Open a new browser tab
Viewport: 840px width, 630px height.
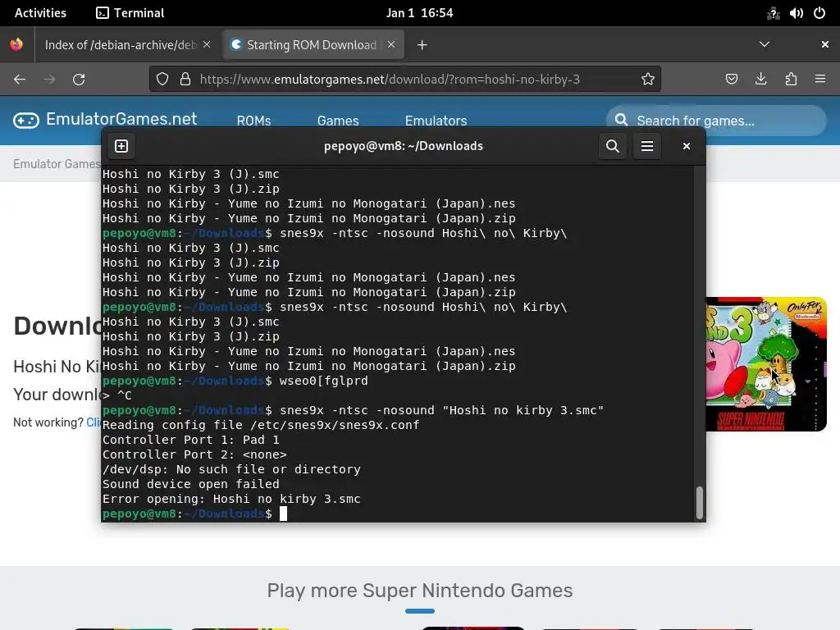point(422,45)
